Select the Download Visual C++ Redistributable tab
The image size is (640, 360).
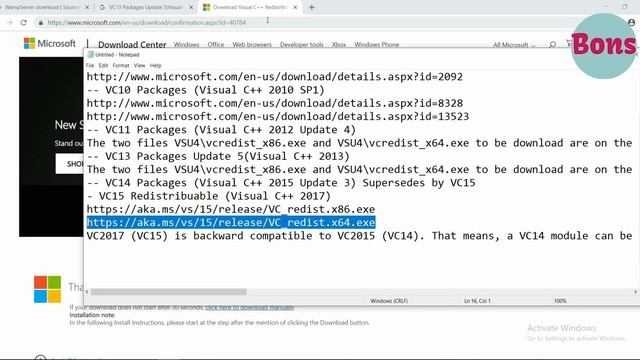[250, 7]
